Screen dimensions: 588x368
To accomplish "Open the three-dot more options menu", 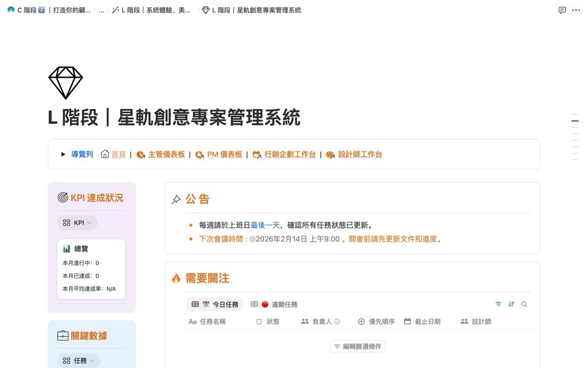I will coord(576,10).
